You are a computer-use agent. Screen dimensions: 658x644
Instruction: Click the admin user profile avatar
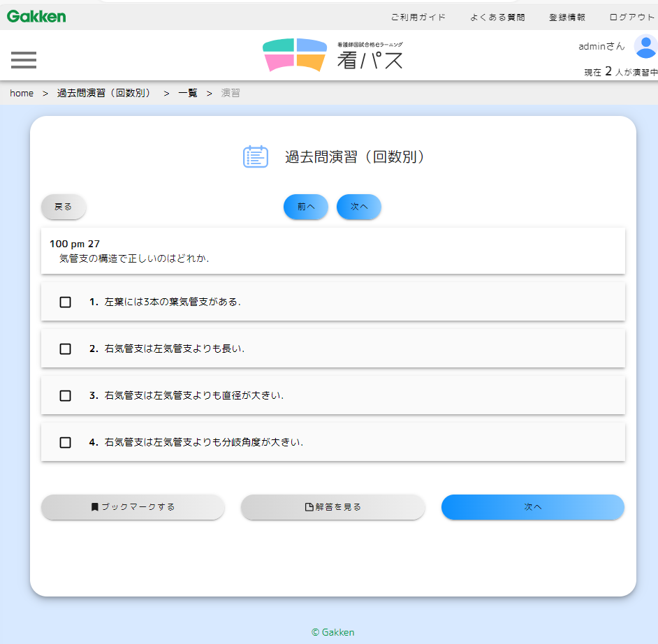[x=645, y=47]
